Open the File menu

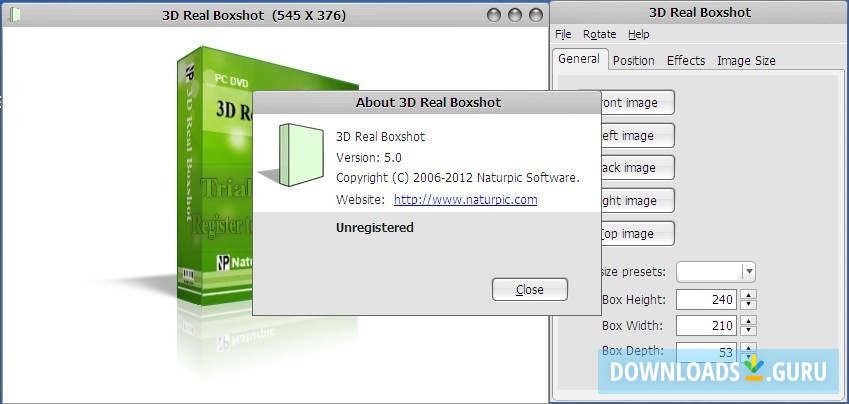pos(563,35)
